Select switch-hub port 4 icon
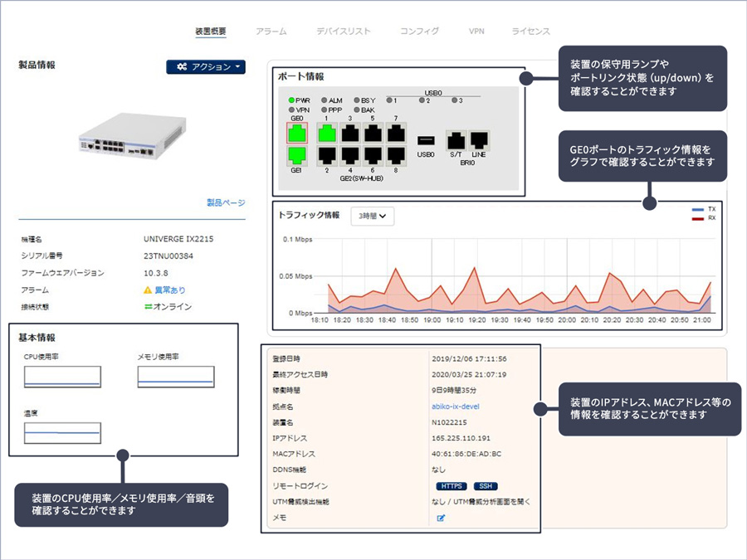Viewport: 747px width, 560px height. pyautogui.click(x=350, y=155)
